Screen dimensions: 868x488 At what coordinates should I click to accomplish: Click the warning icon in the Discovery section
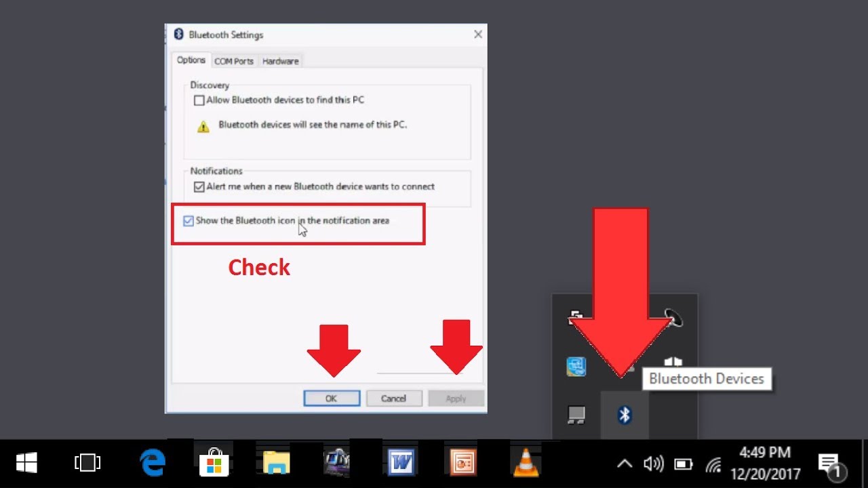pos(203,125)
